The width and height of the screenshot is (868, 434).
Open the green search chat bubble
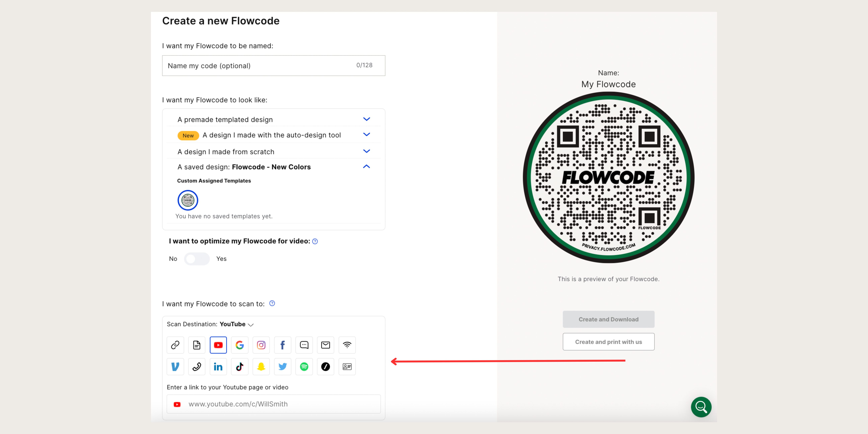[x=701, y=407]
